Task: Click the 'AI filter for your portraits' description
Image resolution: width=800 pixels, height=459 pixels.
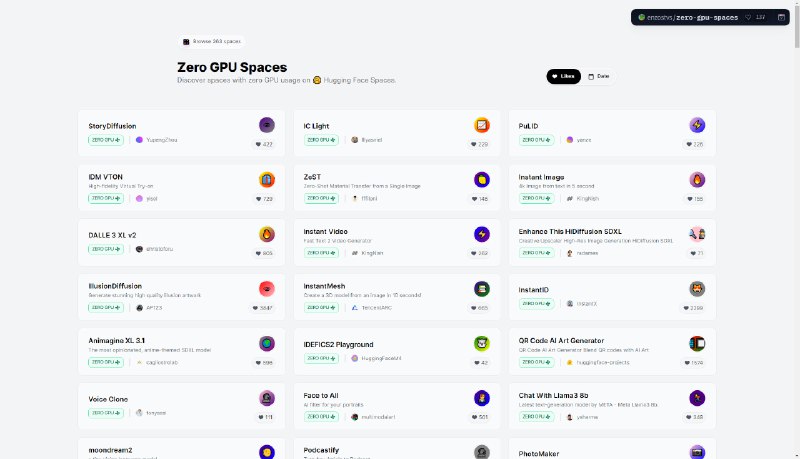Action: [x=334, y=405]
